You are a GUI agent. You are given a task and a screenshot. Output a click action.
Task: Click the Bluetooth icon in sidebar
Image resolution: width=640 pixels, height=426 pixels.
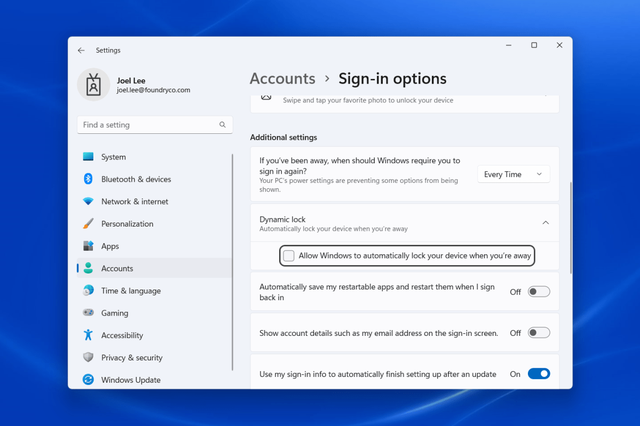[x=88, y=179]
